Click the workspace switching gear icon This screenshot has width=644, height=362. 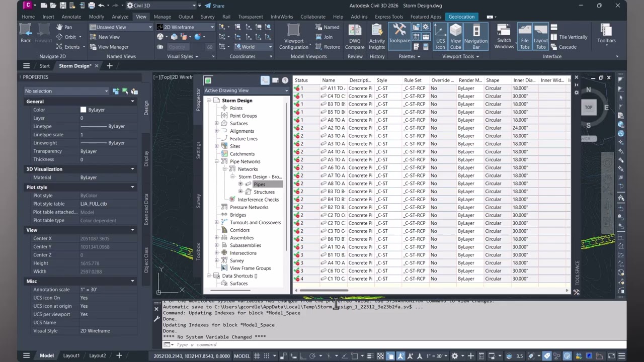click(x=455, y=356)
